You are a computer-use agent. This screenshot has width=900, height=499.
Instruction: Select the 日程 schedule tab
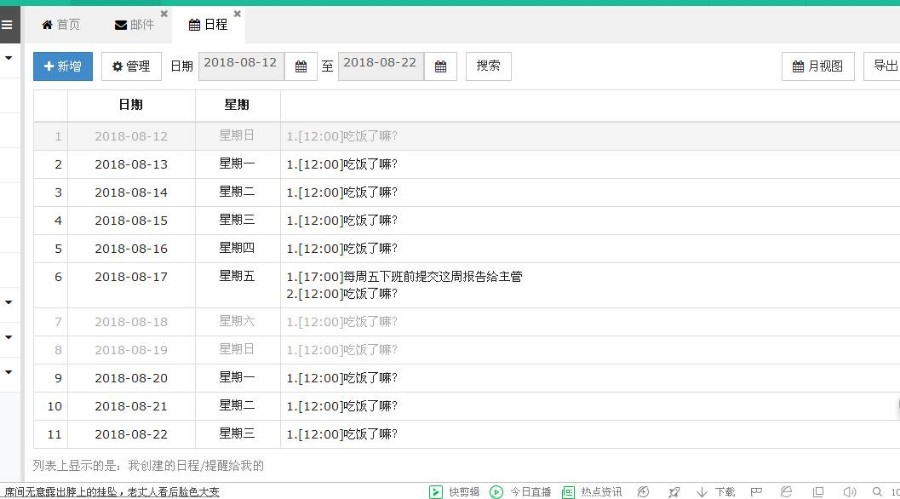pyautogui.click(x=208, y=25)
